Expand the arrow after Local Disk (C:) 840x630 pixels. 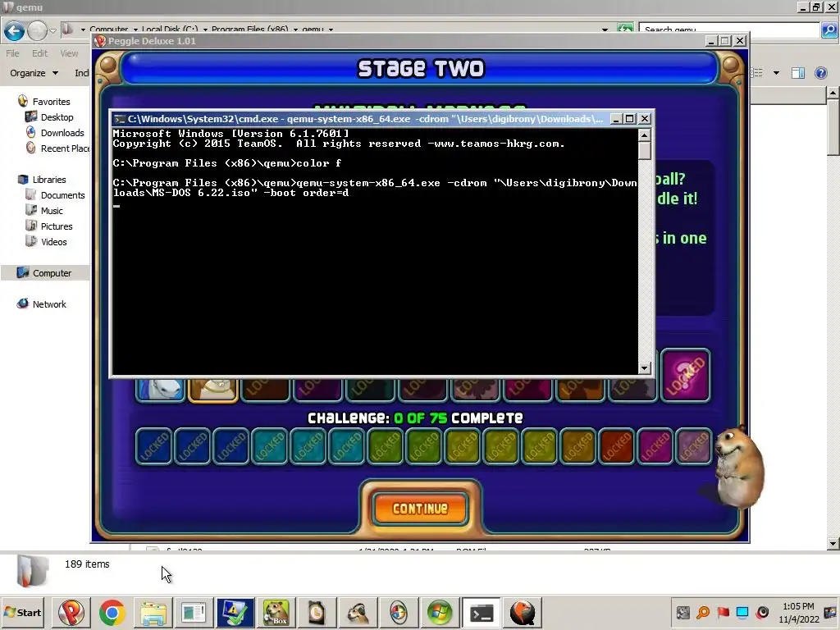[205, 30]
